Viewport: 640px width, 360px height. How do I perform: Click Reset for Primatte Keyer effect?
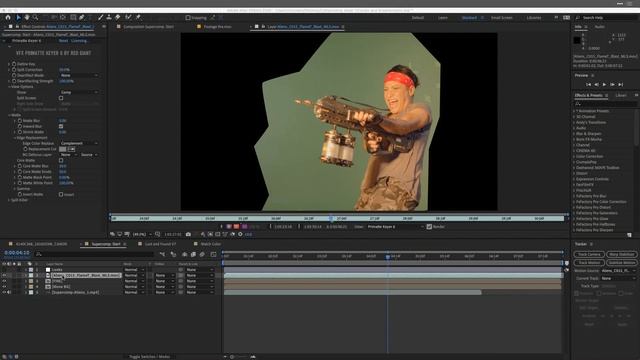[x=63, y=41]
